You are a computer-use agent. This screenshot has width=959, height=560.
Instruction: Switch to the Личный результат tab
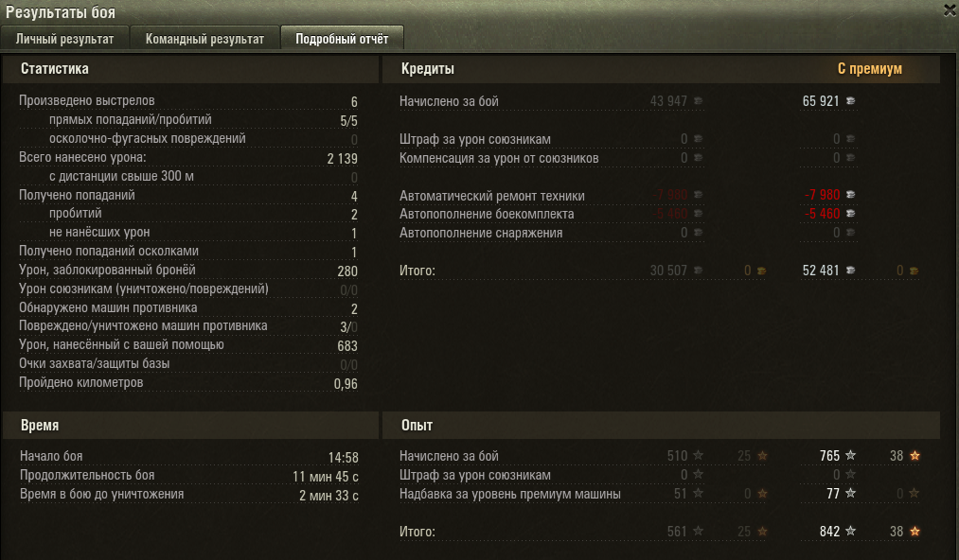(64, 39)
